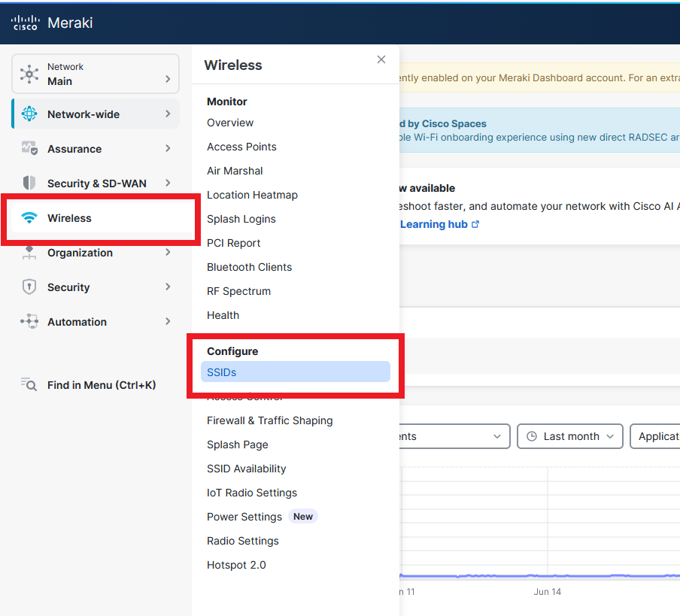Expand the Automation menu chevron
The image size is (680, 616).
(x=168, y=321)
